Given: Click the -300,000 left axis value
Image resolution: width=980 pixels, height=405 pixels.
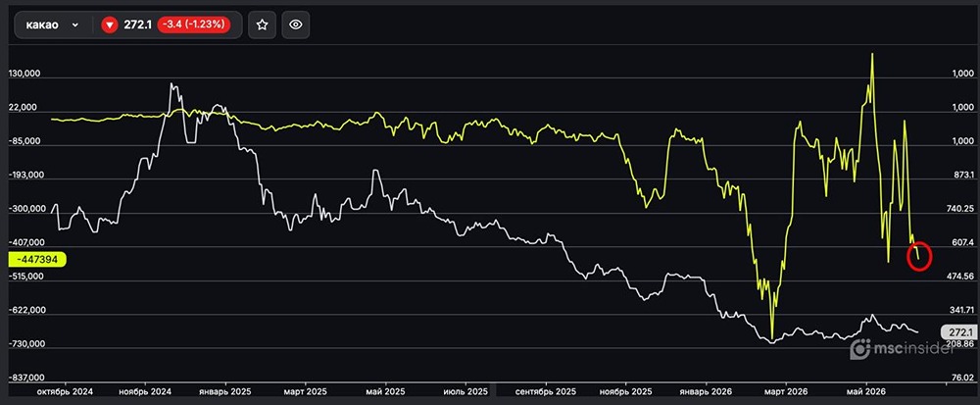Looking at the screenshot, I should tap(24, 209).
